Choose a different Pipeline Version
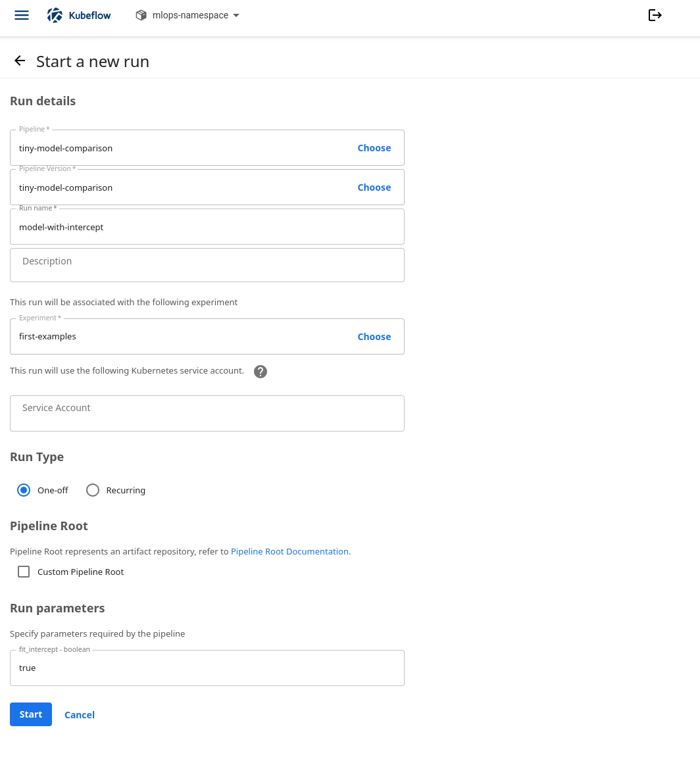 coord(374,187)
